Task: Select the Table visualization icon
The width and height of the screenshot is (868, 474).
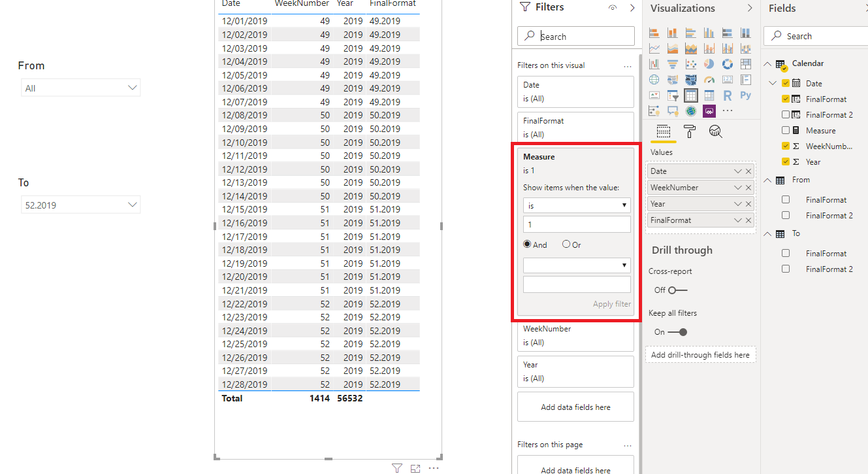Action: [x=690, y=95]
